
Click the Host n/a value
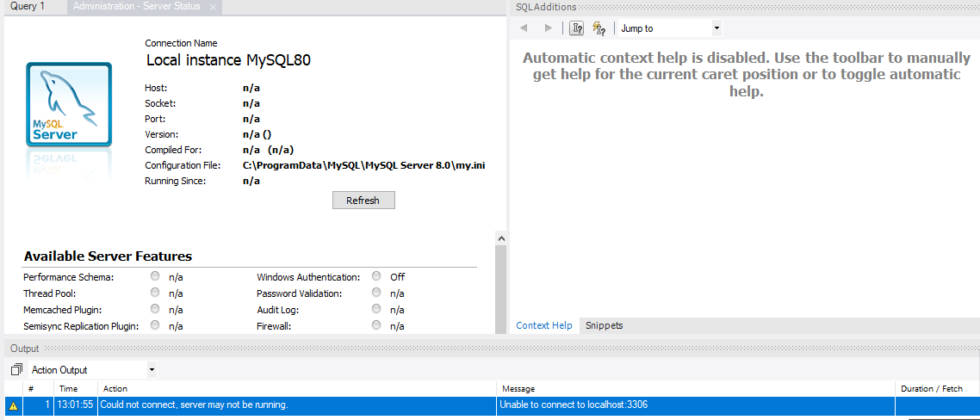pos(251,88)
